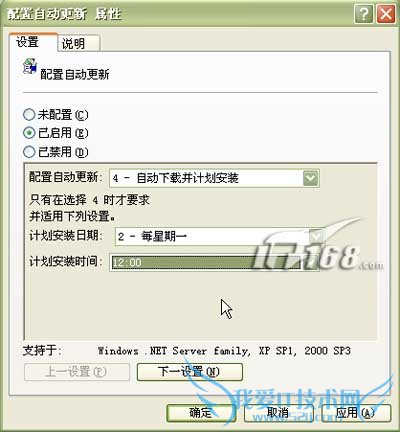Image resolution: width=400 pixels, height=432 pixels.
Task: Open the 计划安装时间 12:00 combo box
Action: 214,262
